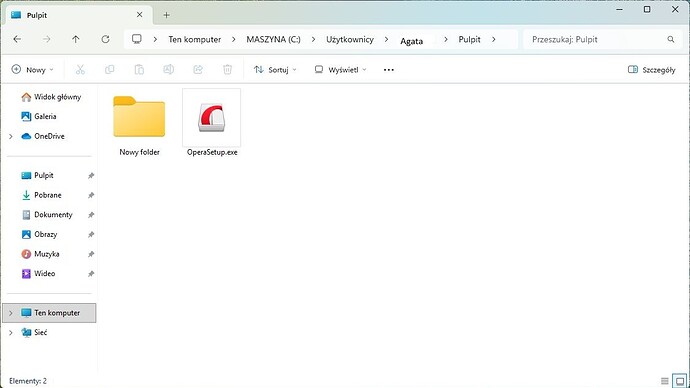This screenshot has width=690, height=388.
Task: Toggle the Szczegóły details pane
Action: tap(651, 70)
